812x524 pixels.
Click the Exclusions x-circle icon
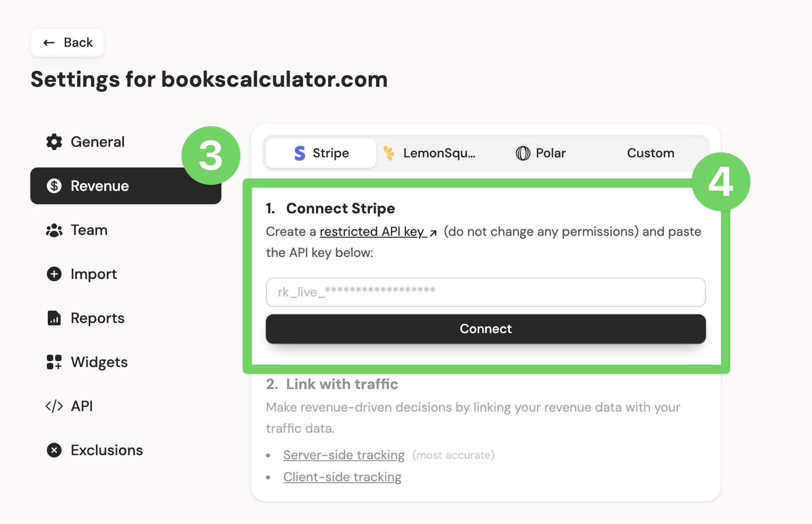point(54,450)
